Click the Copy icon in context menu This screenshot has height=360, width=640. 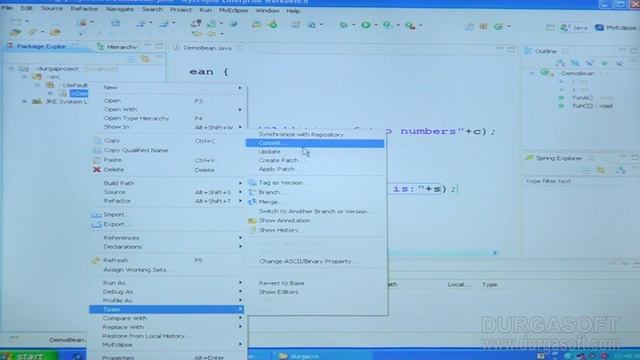pyautogui.click(x=96, y=140)
